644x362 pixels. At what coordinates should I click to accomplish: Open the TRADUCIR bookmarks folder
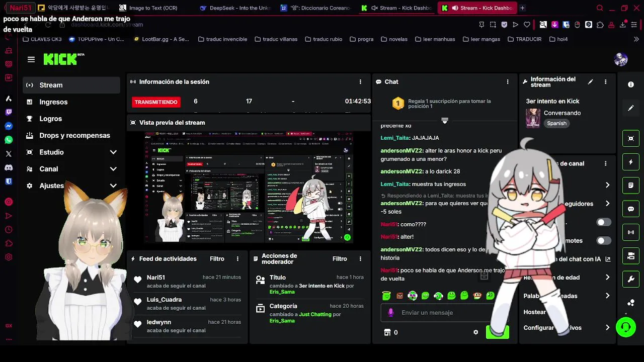point(524,39)
